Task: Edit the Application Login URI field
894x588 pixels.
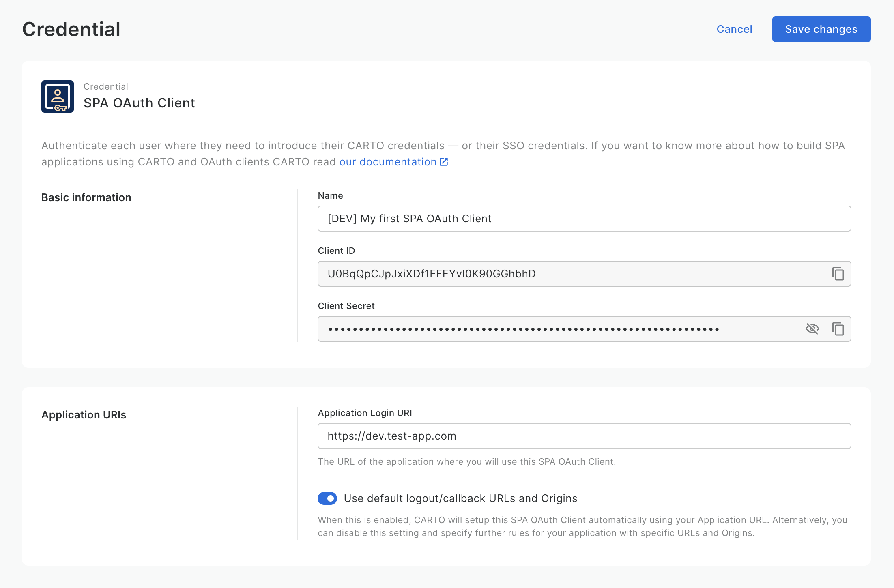Action: pyautogui.click(x=584, y=436)
